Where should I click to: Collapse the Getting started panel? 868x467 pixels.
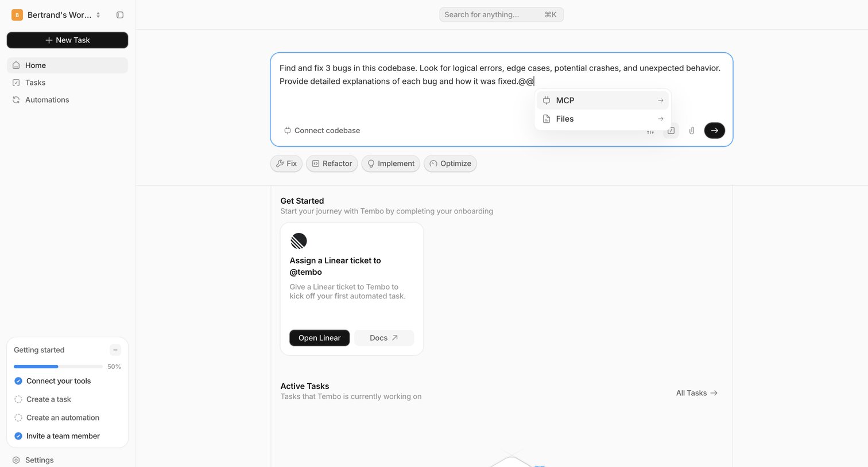tap(115, 350)
